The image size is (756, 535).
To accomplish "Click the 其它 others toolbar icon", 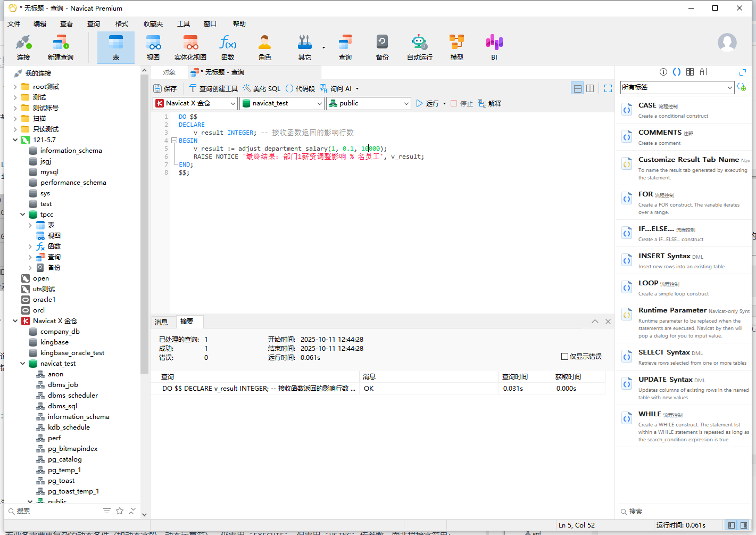I will point(305,47).
